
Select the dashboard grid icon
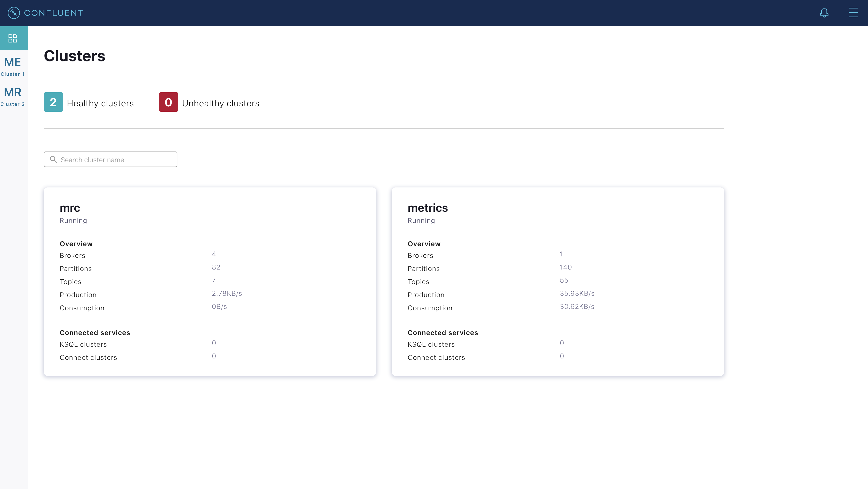(13, 38)
